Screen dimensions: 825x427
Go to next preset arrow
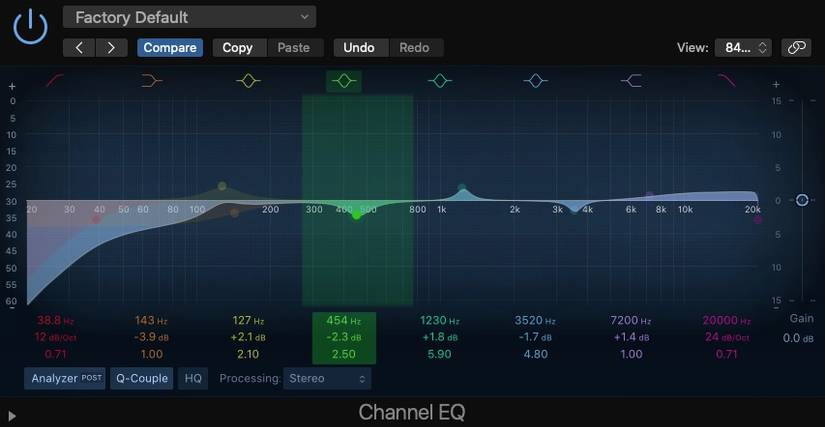(112, 48)
